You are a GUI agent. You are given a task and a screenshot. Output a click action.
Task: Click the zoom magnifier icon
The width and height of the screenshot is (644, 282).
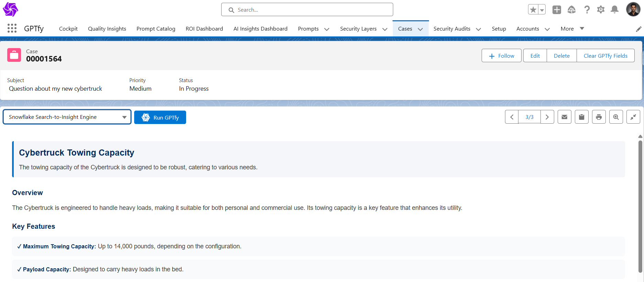[616, 117]
